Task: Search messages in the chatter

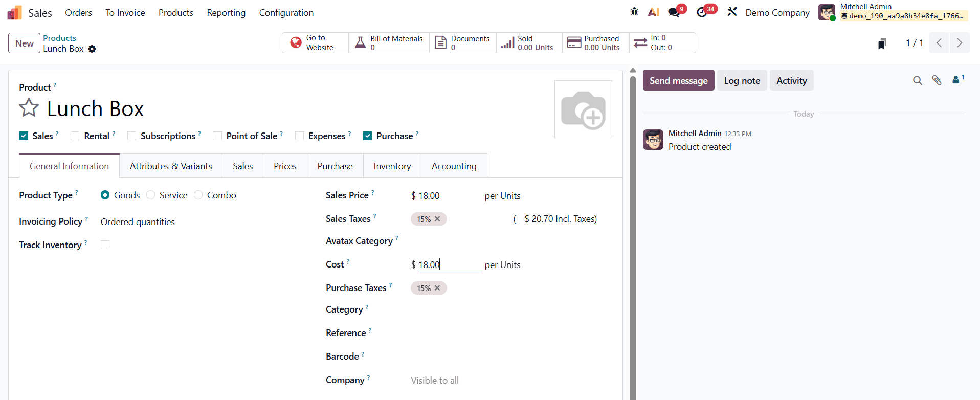Action: 918,80
